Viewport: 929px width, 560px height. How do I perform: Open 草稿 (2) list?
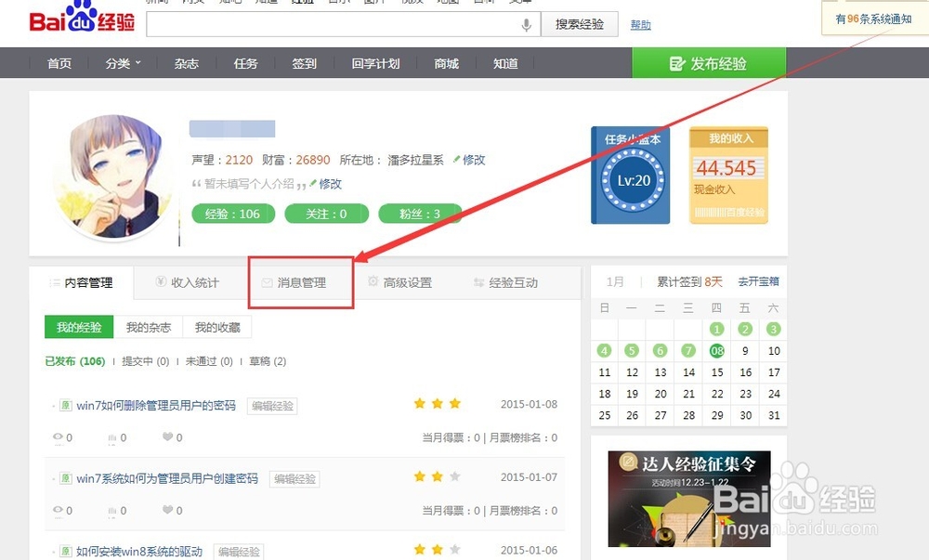268,361
